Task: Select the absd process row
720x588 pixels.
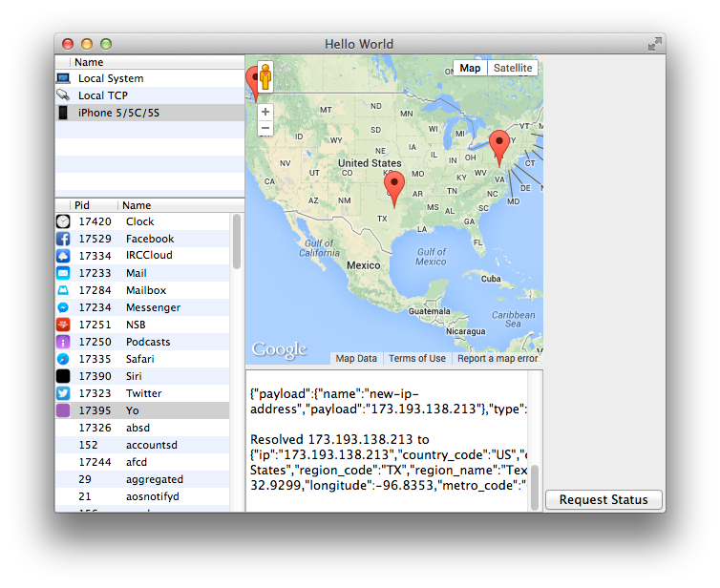Action: [x=142, y=428]
